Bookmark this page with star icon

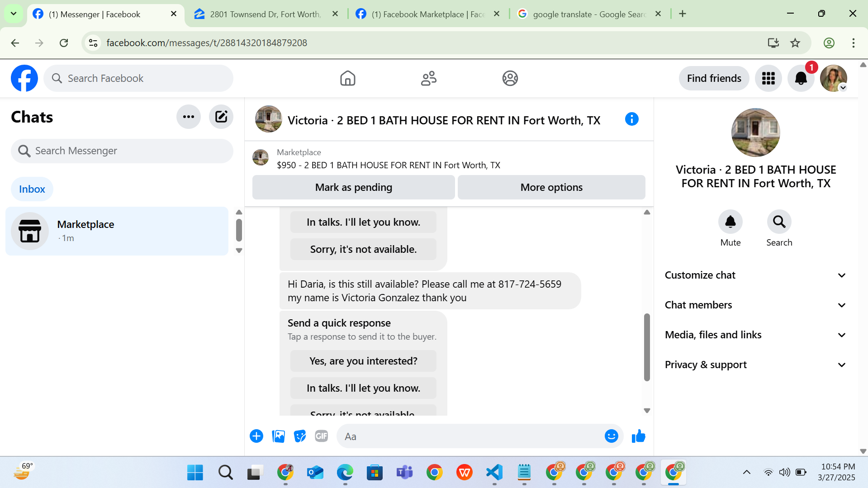click(x=795, y=43)
